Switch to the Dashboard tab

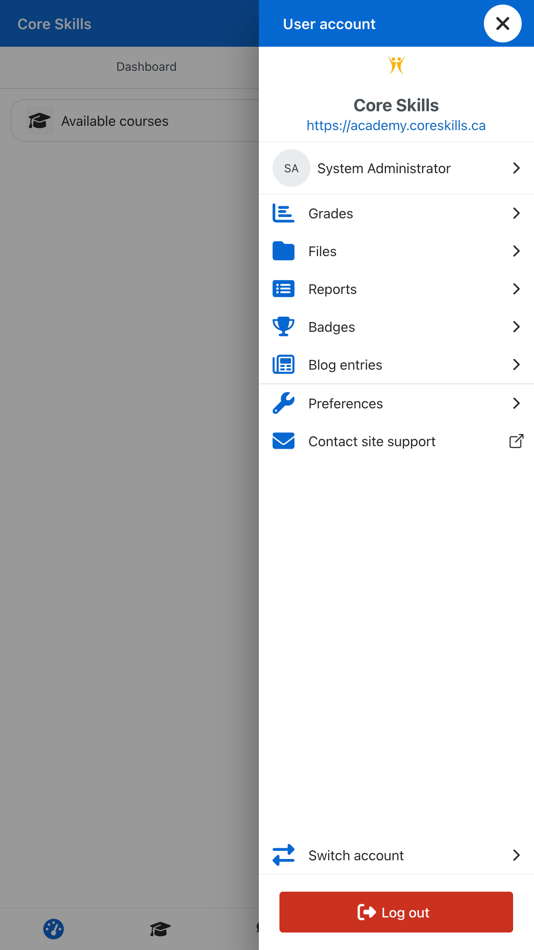(147, 67)
